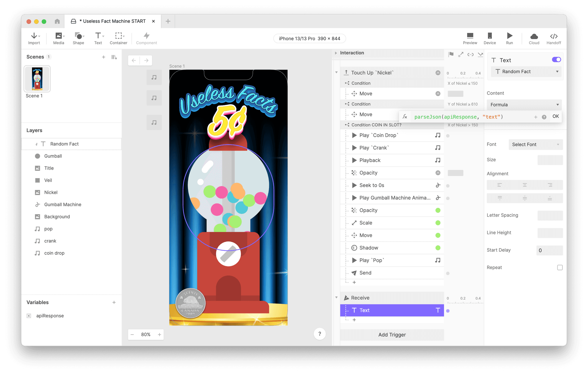Click the back arrow above canvas
The width and height of the screenshot is (588, 374).
(134, 60)
